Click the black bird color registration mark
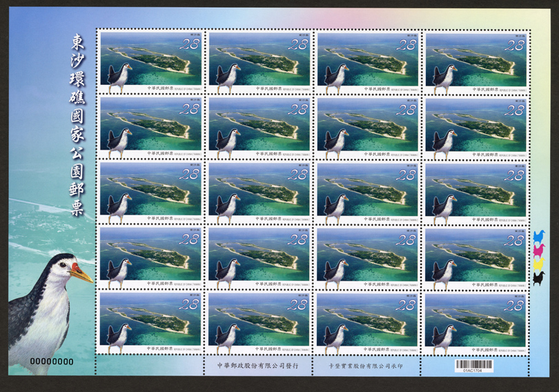 (540, 278)
